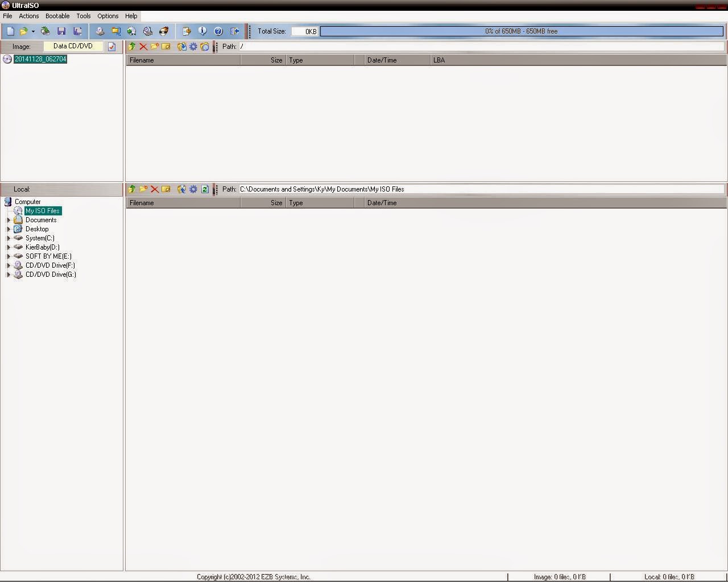
Task: Create new folder in the image pane
Action: click(x=155, y=47)
